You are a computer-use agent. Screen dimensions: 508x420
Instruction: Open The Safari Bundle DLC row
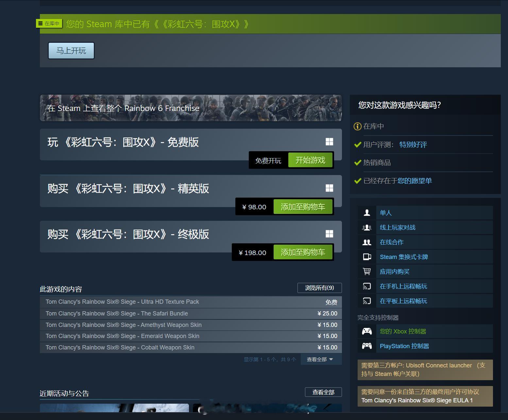(191, 314)
